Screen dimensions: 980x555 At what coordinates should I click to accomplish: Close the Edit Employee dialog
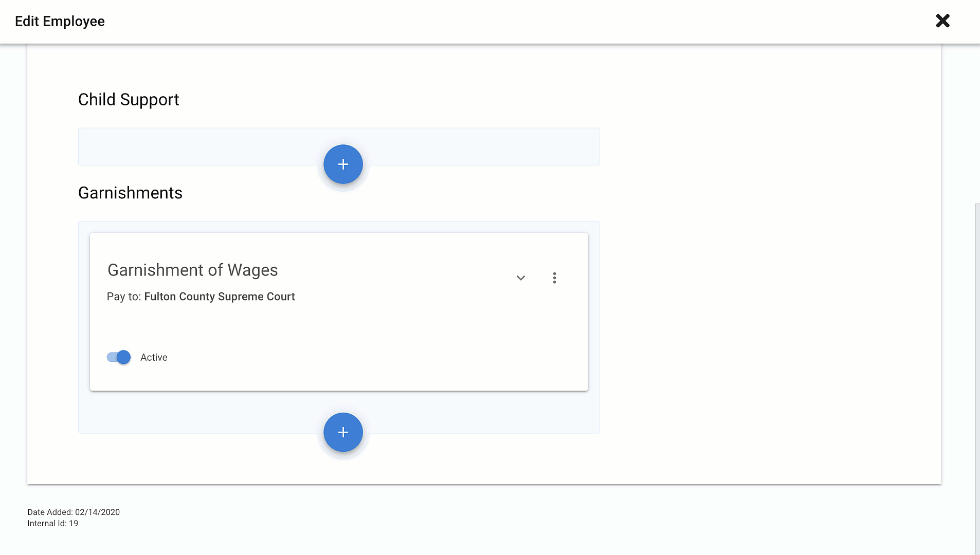pyautogui.click(x=942, y=21)
